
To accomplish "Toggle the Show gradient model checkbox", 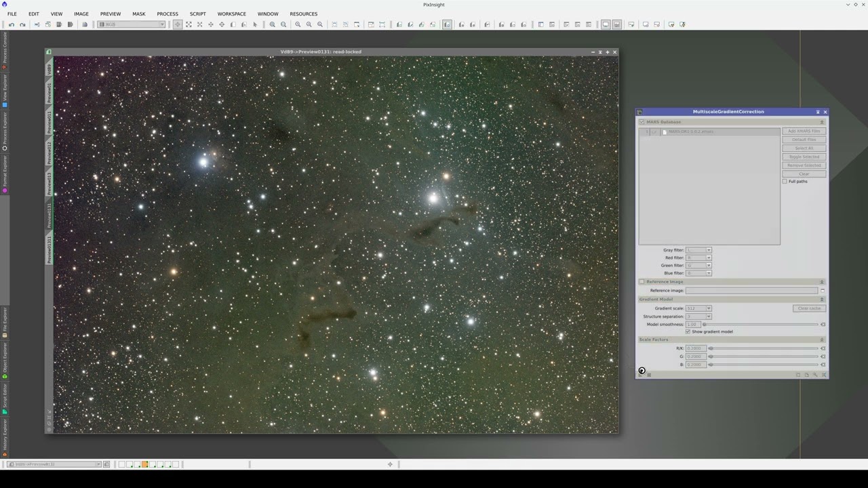I will (x=688, y=331).
